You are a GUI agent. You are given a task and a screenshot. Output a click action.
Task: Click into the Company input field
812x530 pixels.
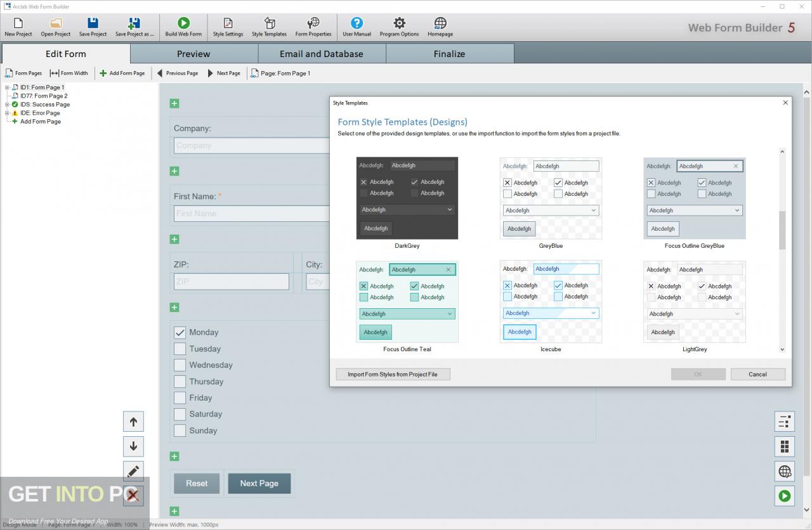pos(251,145)
